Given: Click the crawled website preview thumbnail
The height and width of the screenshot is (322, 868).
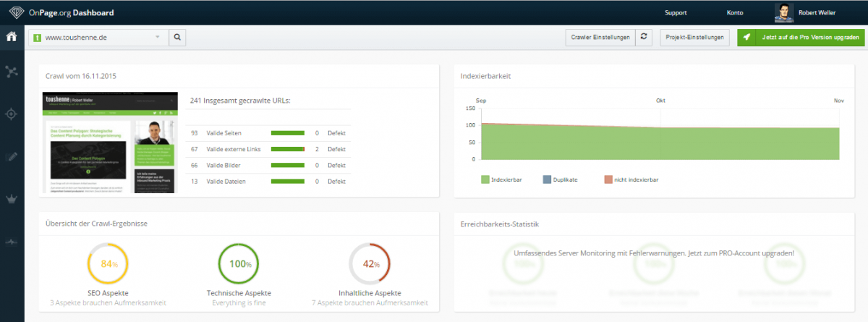Looking at the screenshot, I should pyautogui.click(x=111, y=143).
